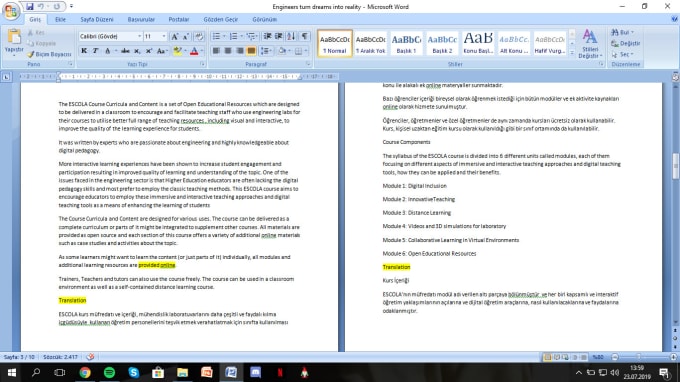Toggle the show paragraph marks button
The height and width of the screenshot is (382, 680).
point(305,36)
